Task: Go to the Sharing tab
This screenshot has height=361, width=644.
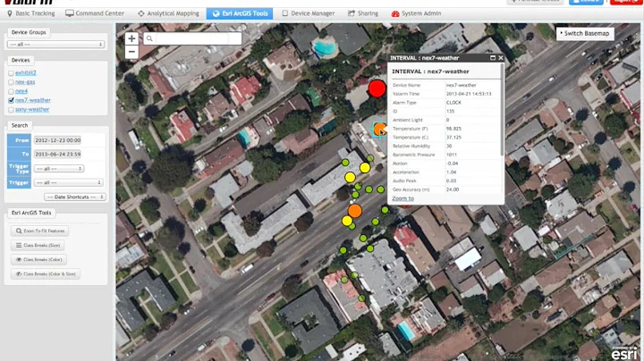Action: 363,13
